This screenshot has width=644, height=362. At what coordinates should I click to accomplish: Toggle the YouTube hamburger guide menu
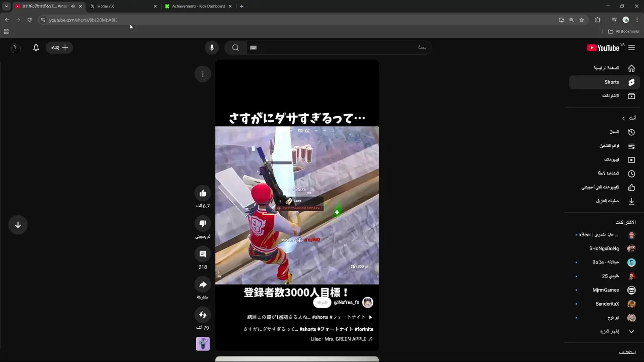[631, 48]
